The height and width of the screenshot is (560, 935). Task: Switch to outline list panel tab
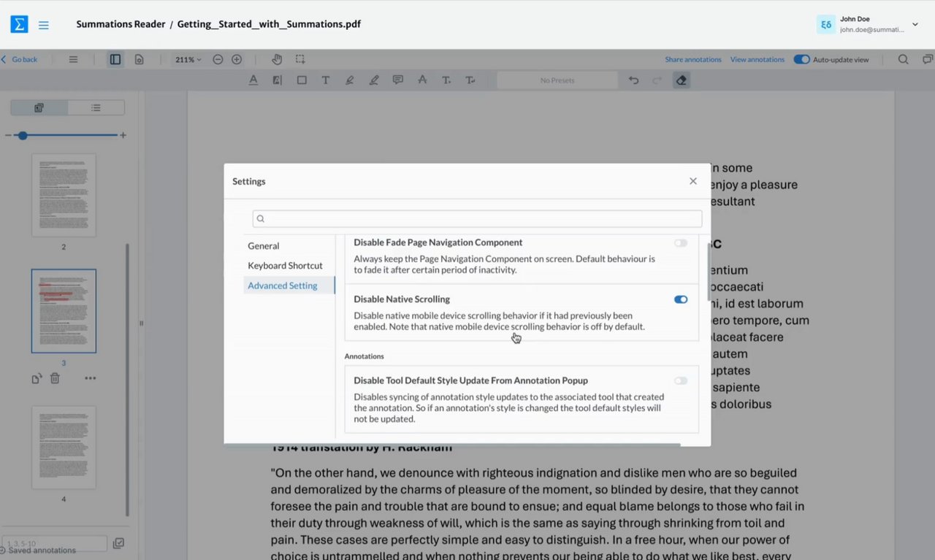[x=96, y=107]
